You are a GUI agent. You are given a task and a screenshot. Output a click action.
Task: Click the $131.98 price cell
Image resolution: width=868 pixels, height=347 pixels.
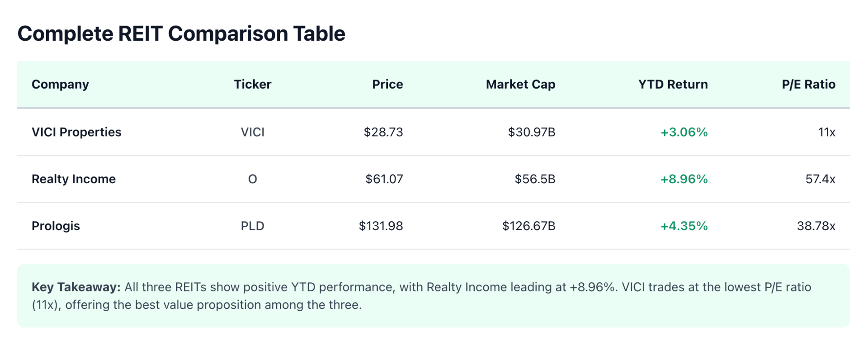[x=381, y=226]
